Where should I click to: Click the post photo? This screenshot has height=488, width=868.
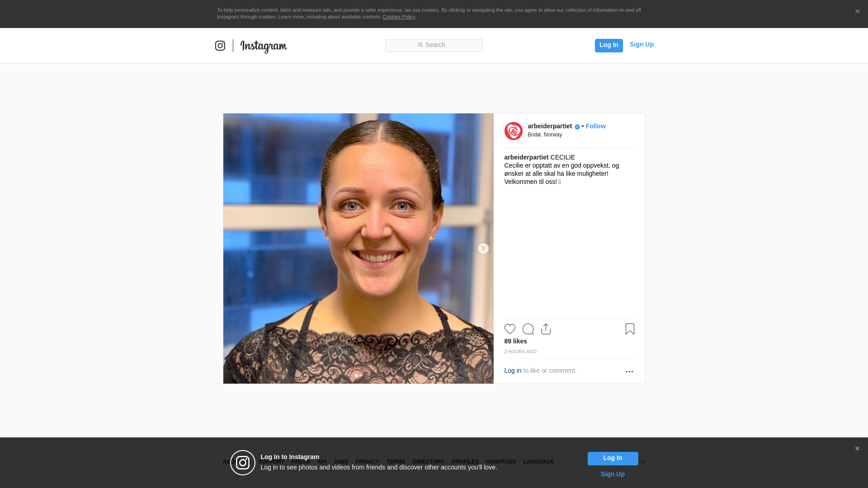tap(358, 249)
